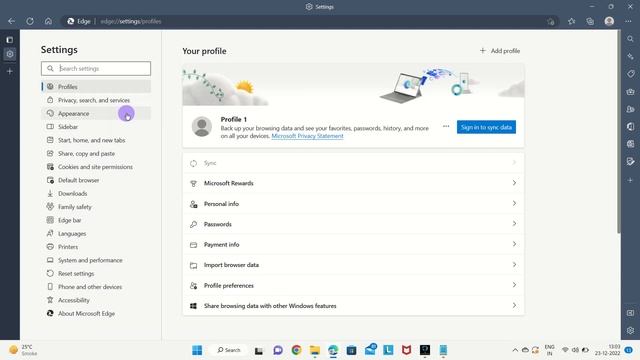Open Accessibility settings
This screenshot has height=360, width=640.
tap(96, 300)
